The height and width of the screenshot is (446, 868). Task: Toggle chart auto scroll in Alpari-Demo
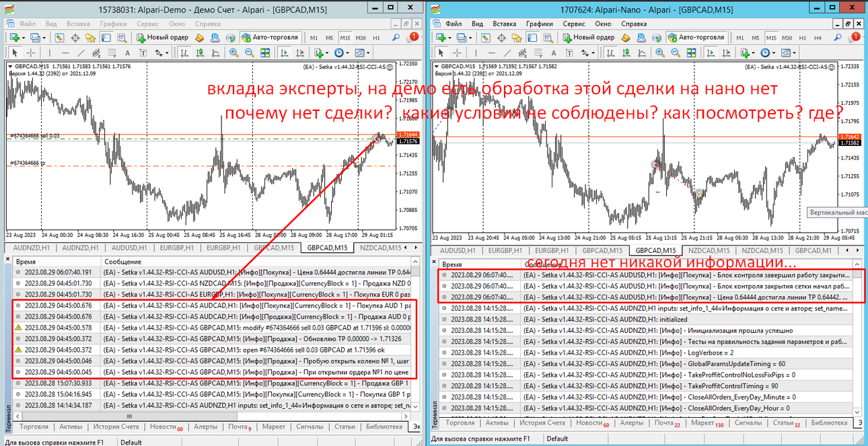click(285, 52)
